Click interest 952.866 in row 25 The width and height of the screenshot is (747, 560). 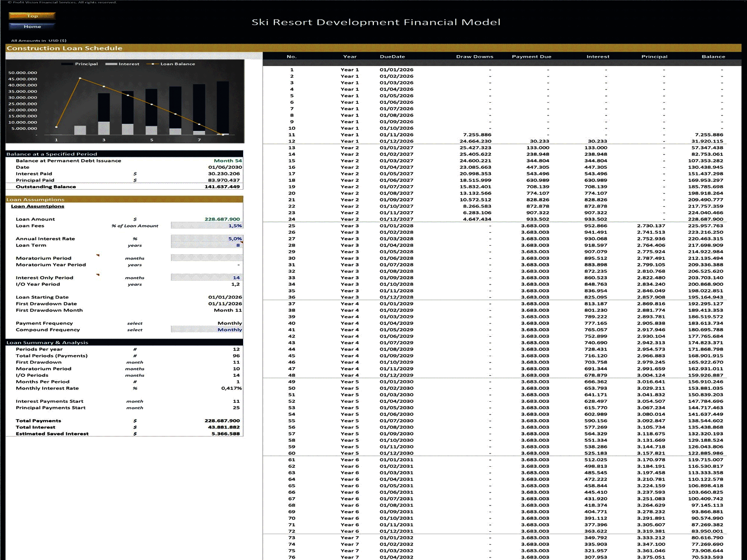pos(596,226)
